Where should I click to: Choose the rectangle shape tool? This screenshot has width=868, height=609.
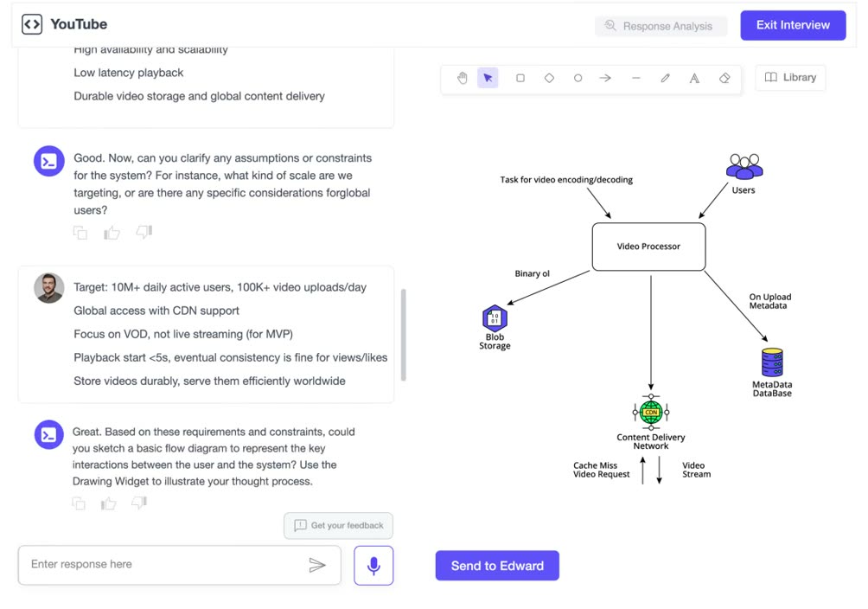(520, 78)
